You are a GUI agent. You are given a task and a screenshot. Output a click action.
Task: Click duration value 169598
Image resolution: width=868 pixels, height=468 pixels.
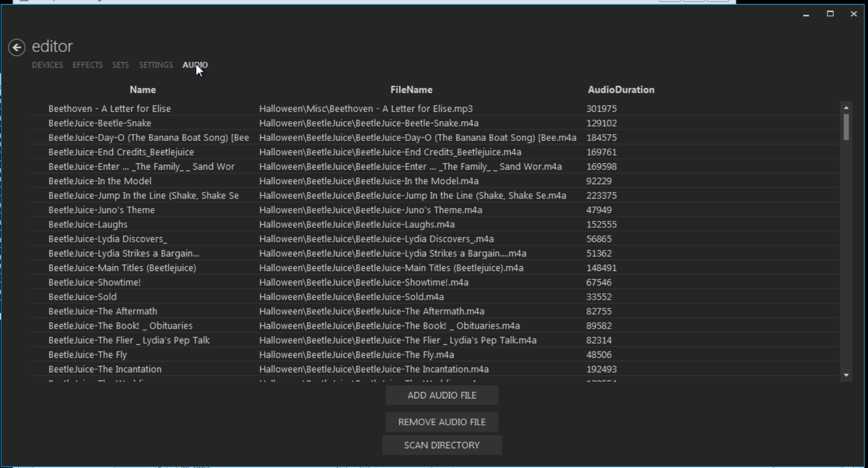602,167
